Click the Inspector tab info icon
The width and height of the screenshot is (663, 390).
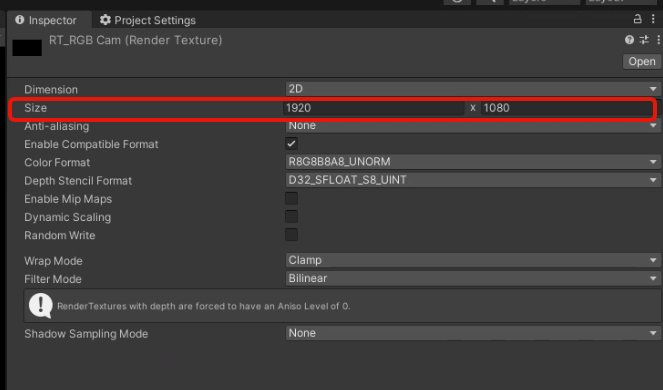(x=19, y=20)
